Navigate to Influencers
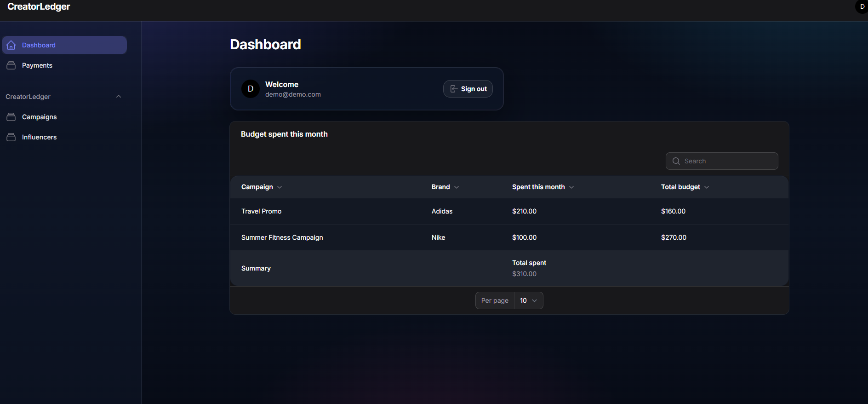868x404 pixels. (64, 137)
